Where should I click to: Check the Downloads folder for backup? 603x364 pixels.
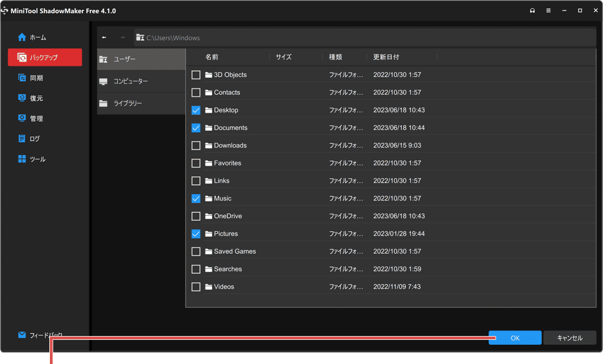[196, 145]
